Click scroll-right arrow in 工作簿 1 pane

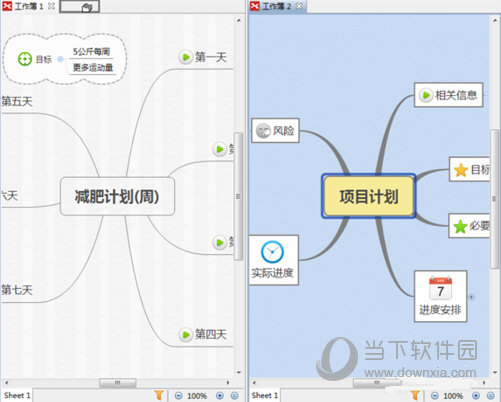click(228, 383)
